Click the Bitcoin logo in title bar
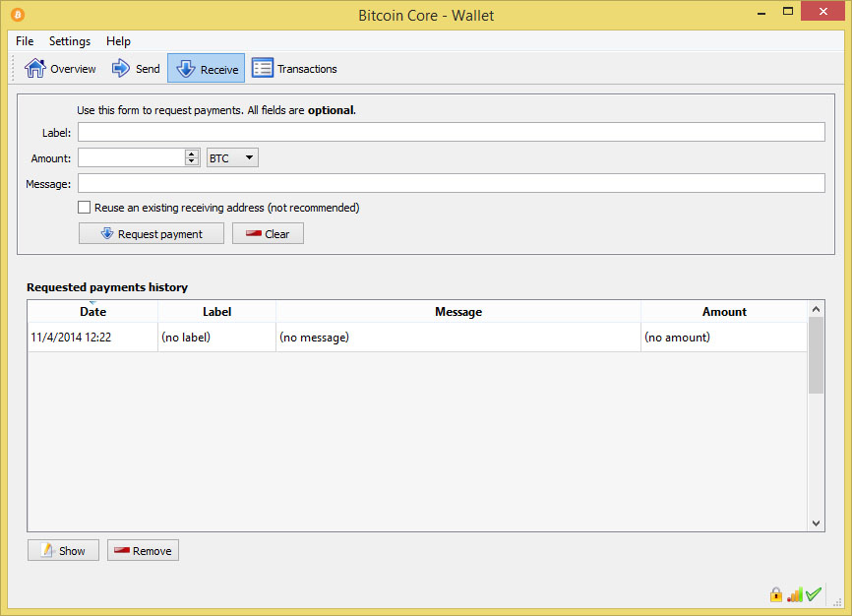 [18, 15]
